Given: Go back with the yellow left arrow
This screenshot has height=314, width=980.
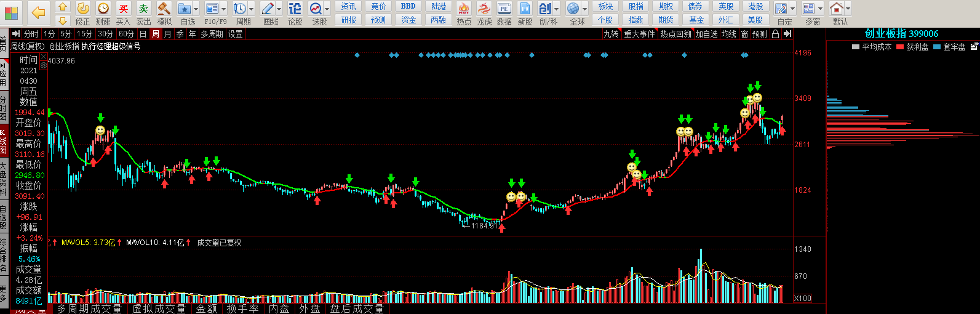Looking at the screenshot, I should tap(39, 12).
